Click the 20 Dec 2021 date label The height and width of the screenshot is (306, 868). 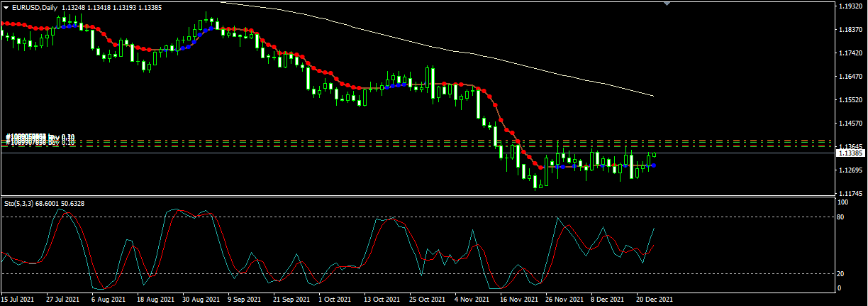655,300
